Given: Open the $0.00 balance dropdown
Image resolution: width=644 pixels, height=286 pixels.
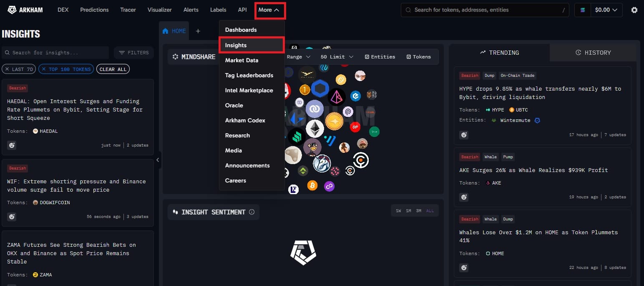Looking at the screenshot, I should click(606, 10).
